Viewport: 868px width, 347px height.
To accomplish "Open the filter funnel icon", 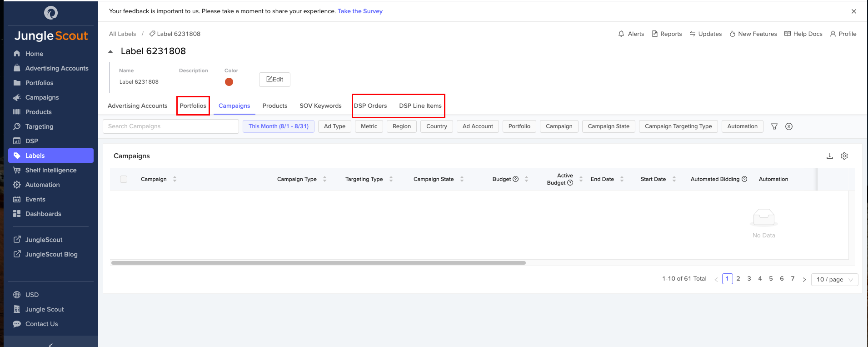I will 774,126.
